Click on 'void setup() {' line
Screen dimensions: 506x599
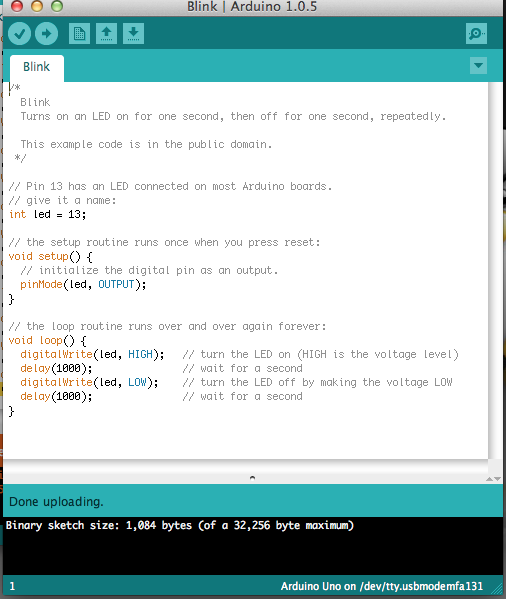tap(50, 256)
